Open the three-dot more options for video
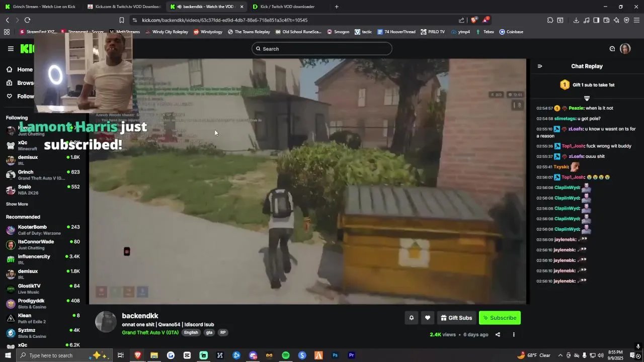644x362 pixels. (x=514, y=334)
